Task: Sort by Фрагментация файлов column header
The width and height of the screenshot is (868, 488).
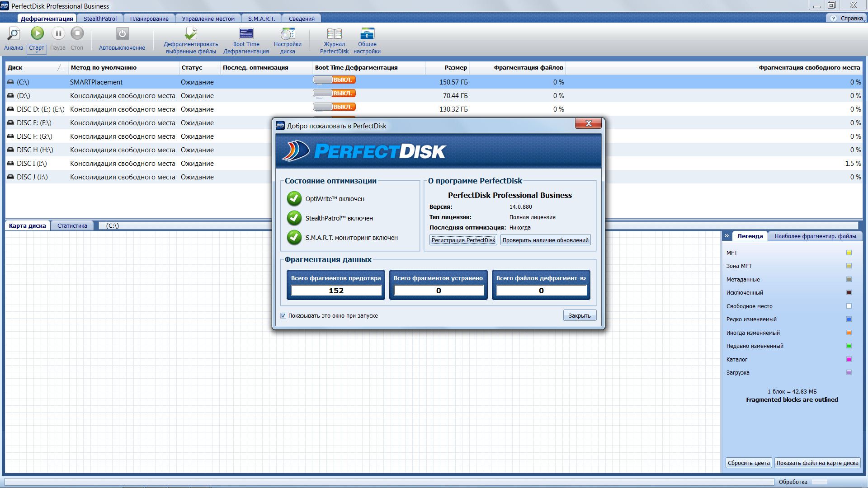Action: pyautogui.click(x=517, y=68)
